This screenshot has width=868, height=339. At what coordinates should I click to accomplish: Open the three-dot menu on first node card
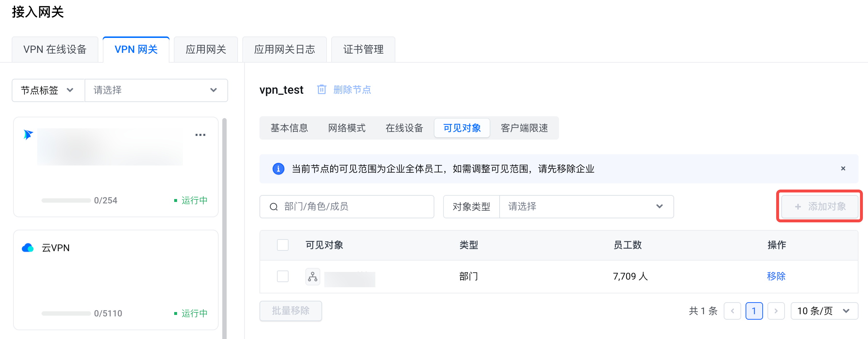pyautogui.click(x=200, y=135)
